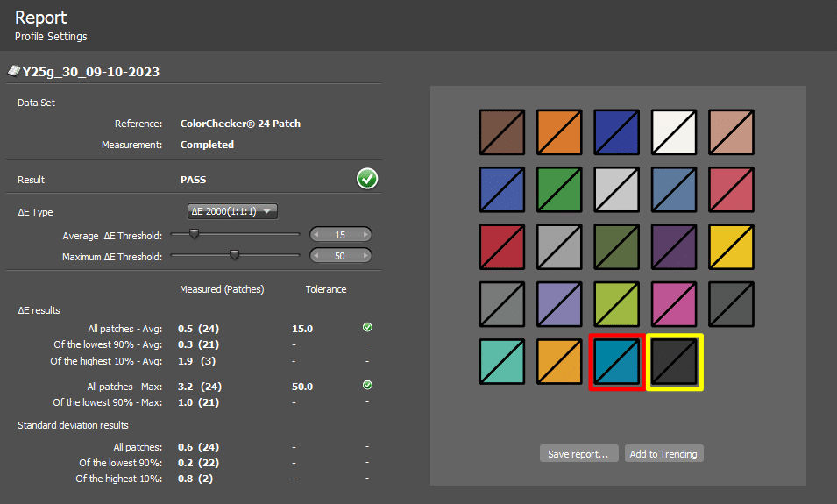The width and height of the screenshot is (837, 504).
Task: Decrease the Average ΔE Threshold with the left arrow
Action: (317, 235)
